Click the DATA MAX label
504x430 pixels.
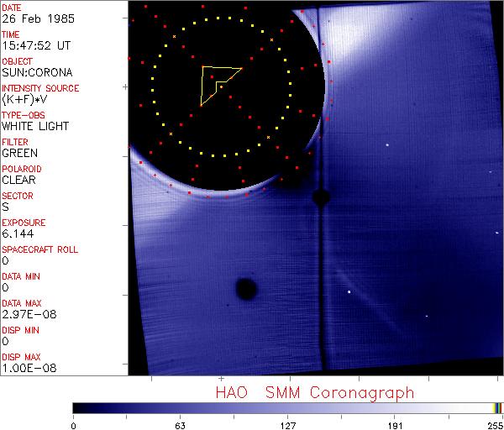(22, 303)
